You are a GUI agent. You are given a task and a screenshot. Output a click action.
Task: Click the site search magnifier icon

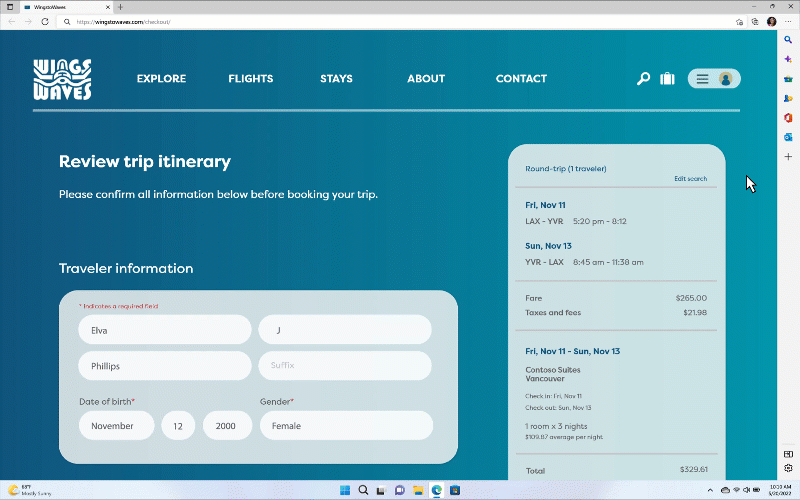[x=643, y=79]
